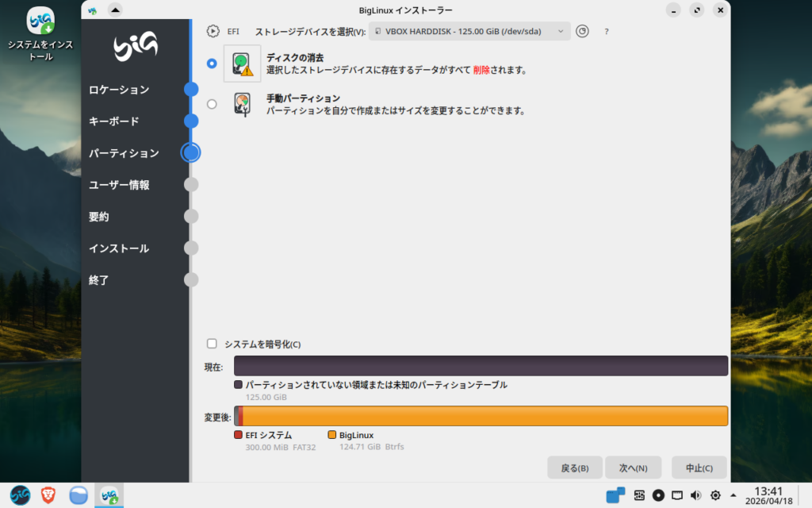
Task: Open the BigLinux application menu in taskbar
Action: [20, 495]
